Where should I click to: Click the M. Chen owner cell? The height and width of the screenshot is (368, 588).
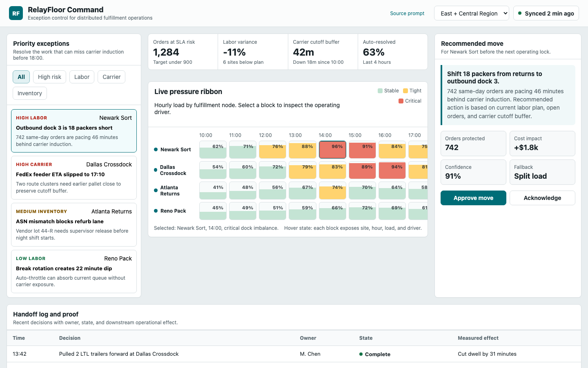point(310,354)
